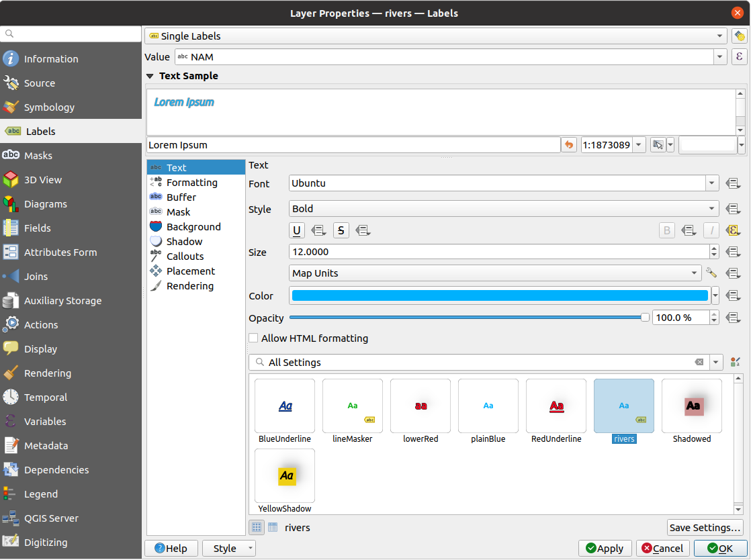Switch to icon view for text formats
Viewport: 751px width, 560px height.
[256, 528]
